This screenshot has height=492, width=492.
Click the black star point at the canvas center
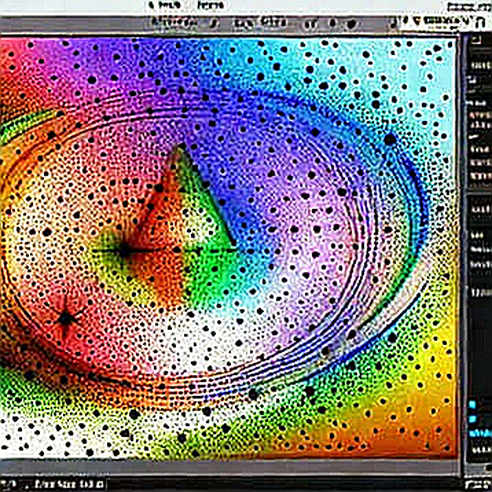[124, 251]
